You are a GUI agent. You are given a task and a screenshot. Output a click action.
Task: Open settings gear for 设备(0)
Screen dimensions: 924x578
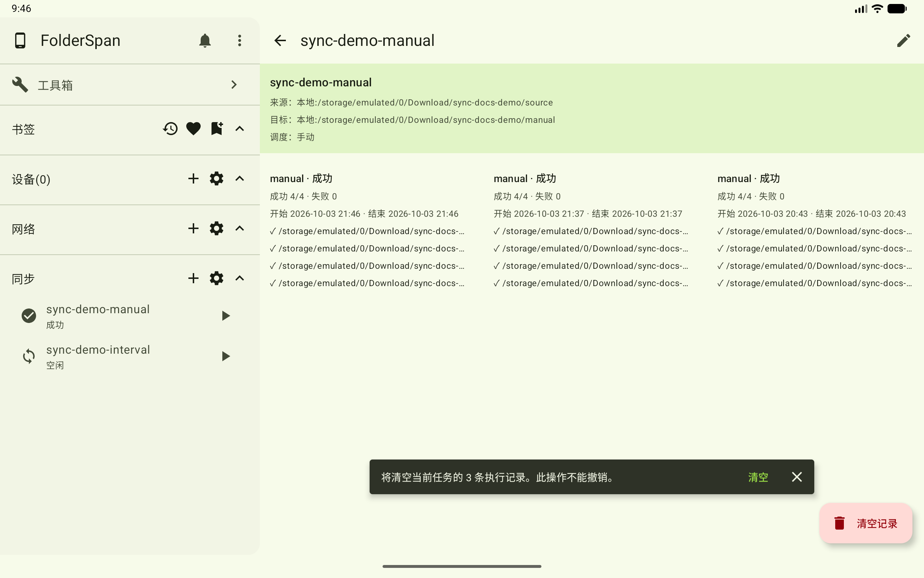coord(217,178)
